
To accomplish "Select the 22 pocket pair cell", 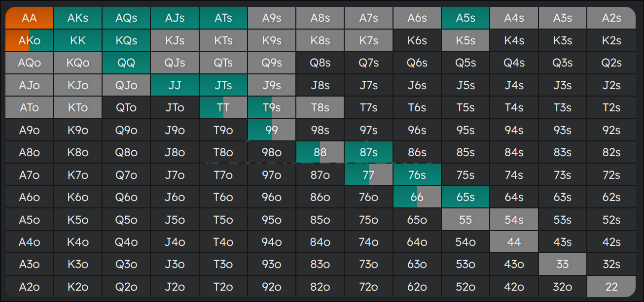I will (611, 287).
